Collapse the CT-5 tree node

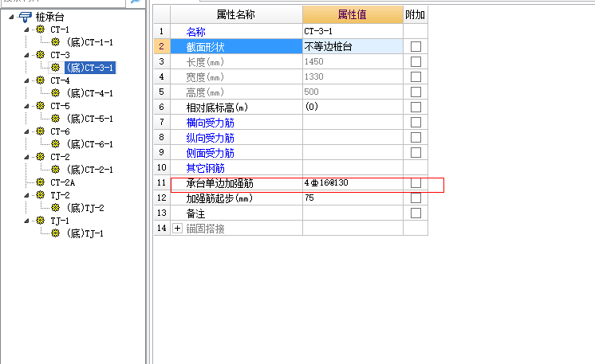[26, 106]
